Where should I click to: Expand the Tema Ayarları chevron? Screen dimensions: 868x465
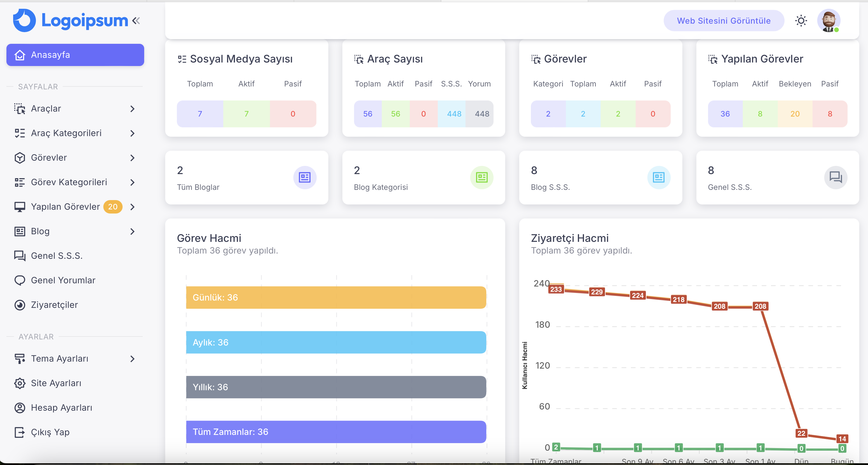133,359
